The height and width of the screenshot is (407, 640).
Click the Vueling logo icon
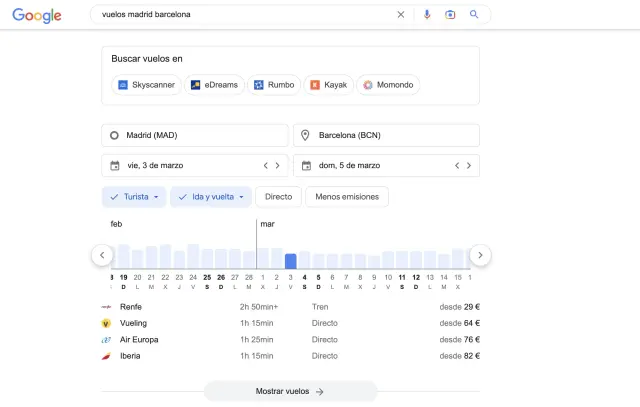[106, 323]
